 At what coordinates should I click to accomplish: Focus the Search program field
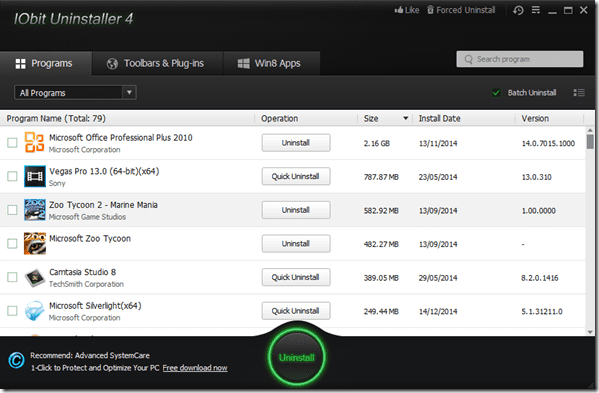pos(520,59)
